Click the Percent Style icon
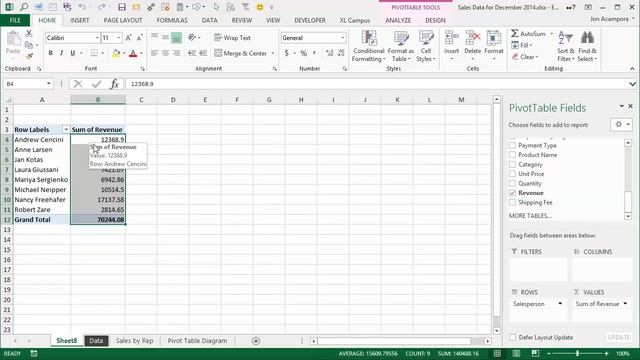Image resolution: width=640 pixels, height=360 pixels. click(304, 53)
